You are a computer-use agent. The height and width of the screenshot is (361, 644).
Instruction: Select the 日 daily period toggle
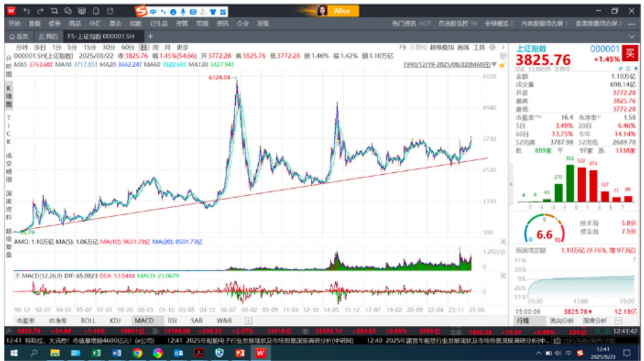pyautogui.click(x=143, y=47)
